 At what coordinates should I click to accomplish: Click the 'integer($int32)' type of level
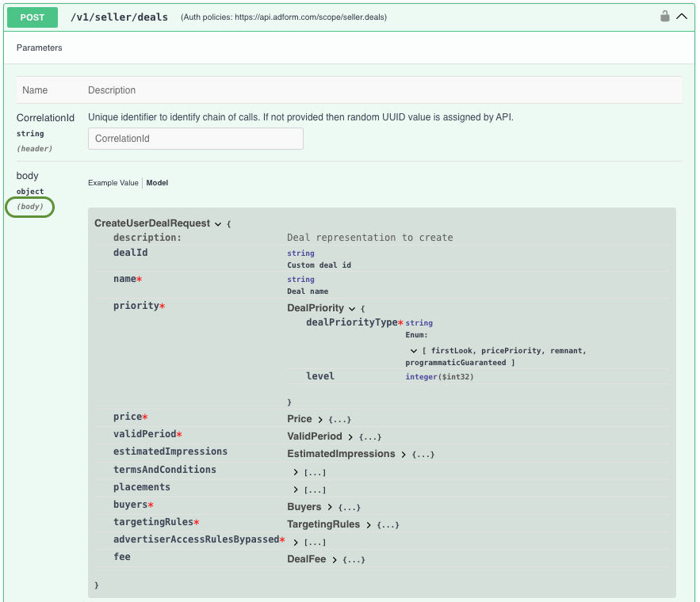click(x=439, y=377)
